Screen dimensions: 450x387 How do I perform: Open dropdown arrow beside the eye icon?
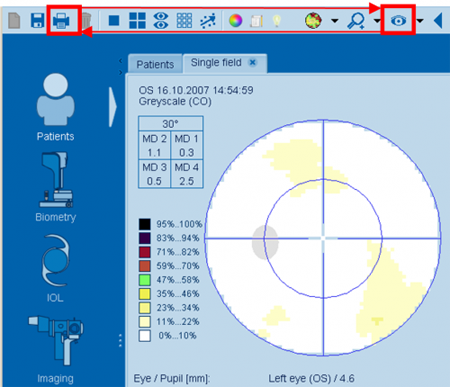point(420,21)
